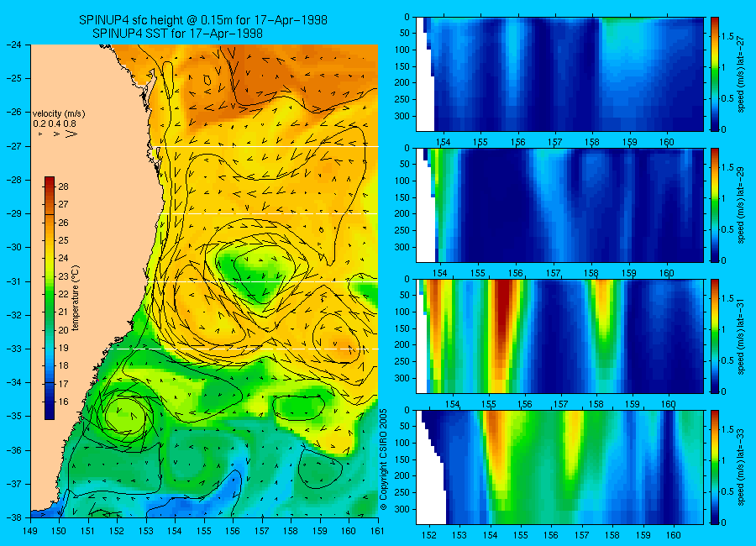The width and height of the screenshot is (756, 546).
Task: Click the '-24' latitude label on map axis
Action: 15,45
